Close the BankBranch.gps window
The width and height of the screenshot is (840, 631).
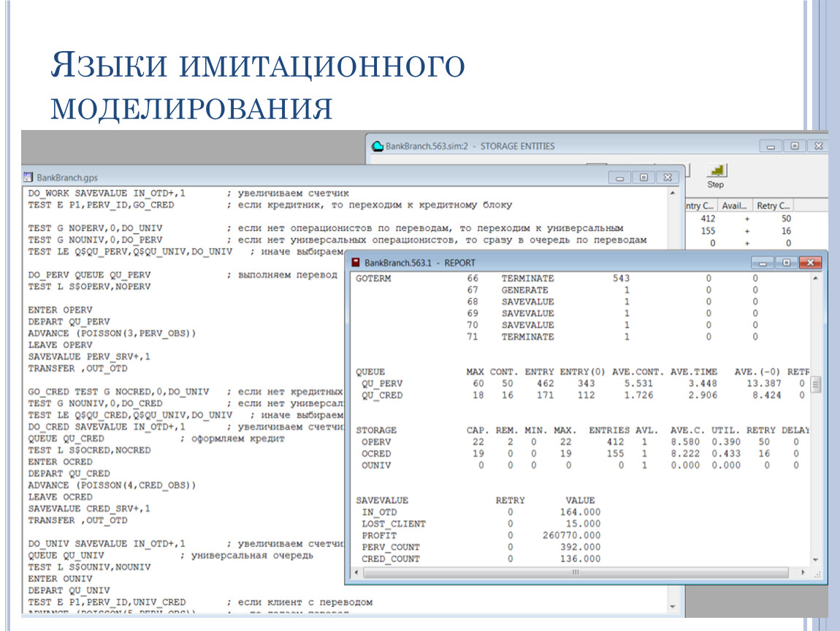point(668,177)
